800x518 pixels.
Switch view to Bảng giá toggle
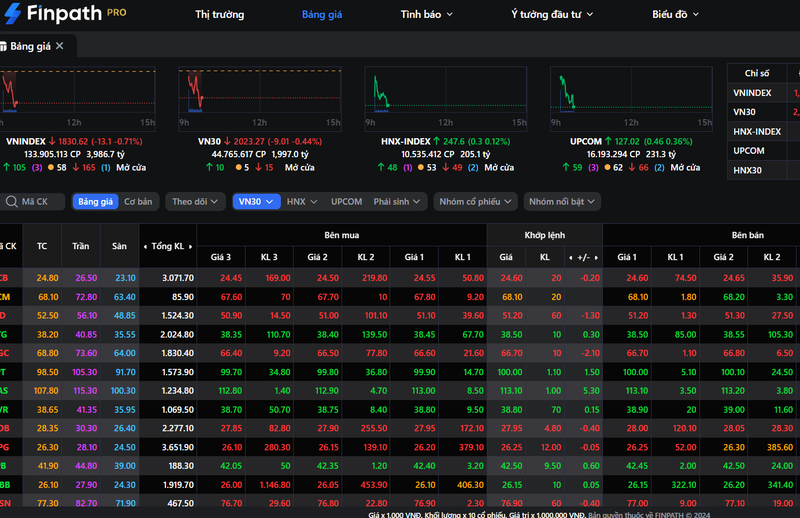coord(95,202)
